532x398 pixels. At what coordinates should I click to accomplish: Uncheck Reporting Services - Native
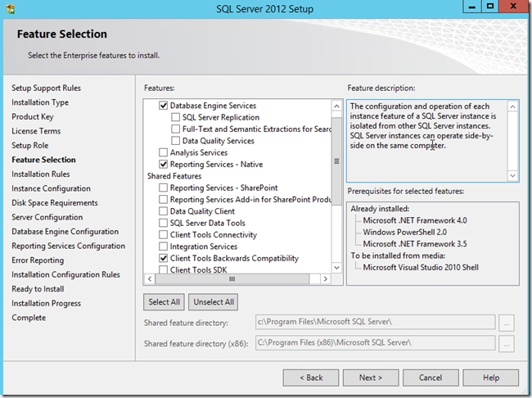(163, 165)
